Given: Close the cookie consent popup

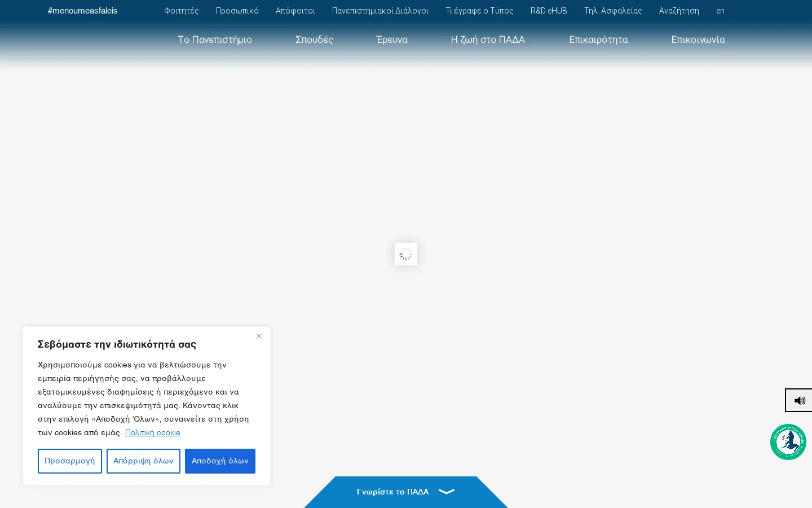Looking at the screenshot, I should pyautogui.click(x=259, y=336).
